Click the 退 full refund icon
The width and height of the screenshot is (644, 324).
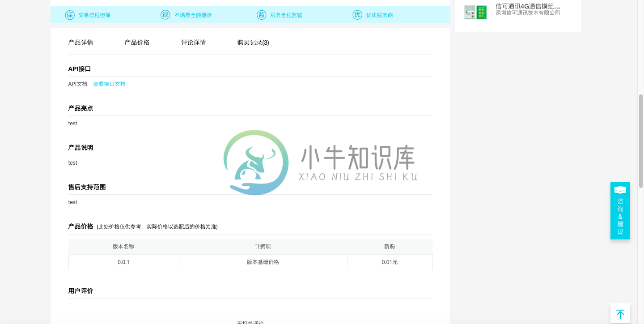(x=165, y=15)
